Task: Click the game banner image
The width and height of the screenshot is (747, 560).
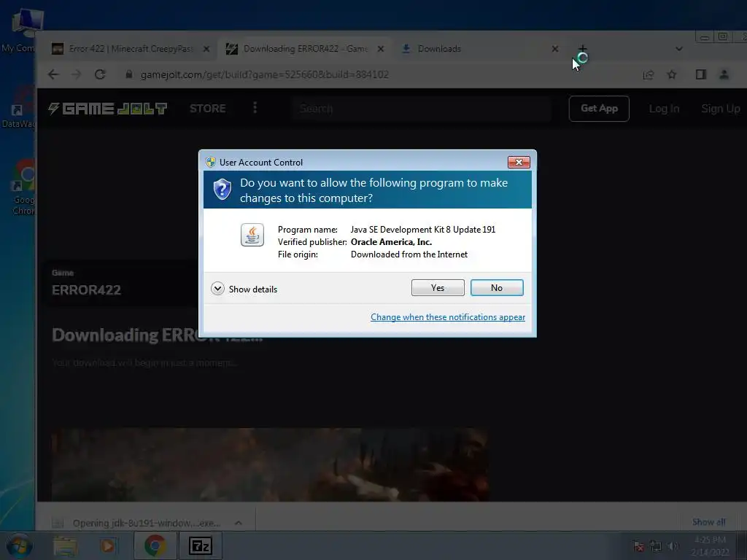Action: coord(270,464)
